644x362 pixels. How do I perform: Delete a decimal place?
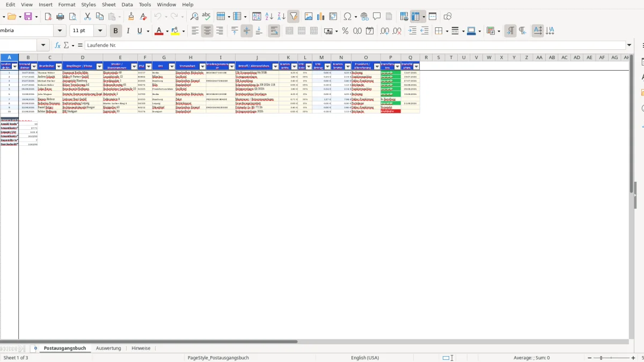click(397, 31)
